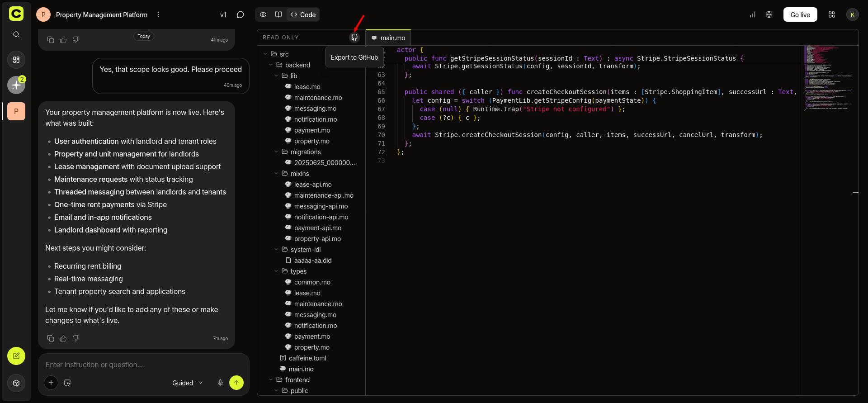Click the sparkle icon with badge 2

point(16,85)
